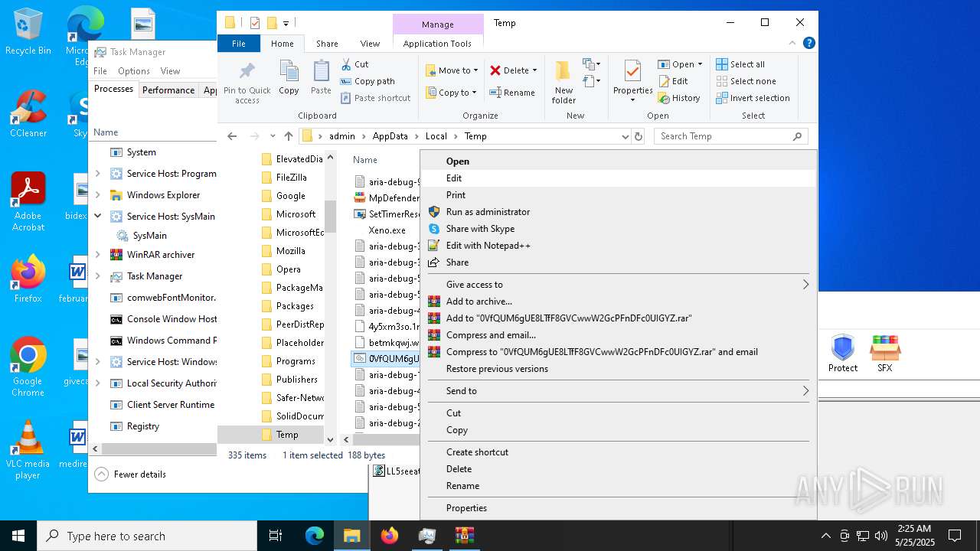Open the Copy to dropdown
The image size is (980, 551).
(x=452, y=93)
